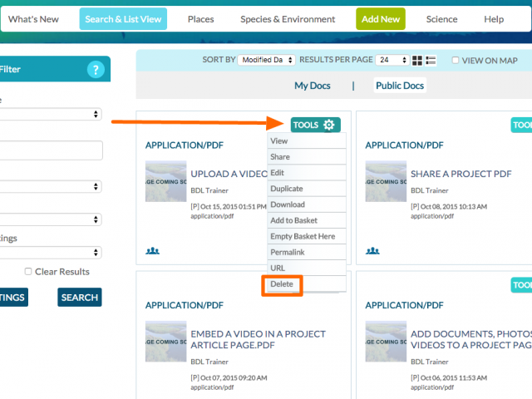Click the Search button in Filter panel
The height and width of the screenshot is (399, 532).
click(x=80, y=298)
